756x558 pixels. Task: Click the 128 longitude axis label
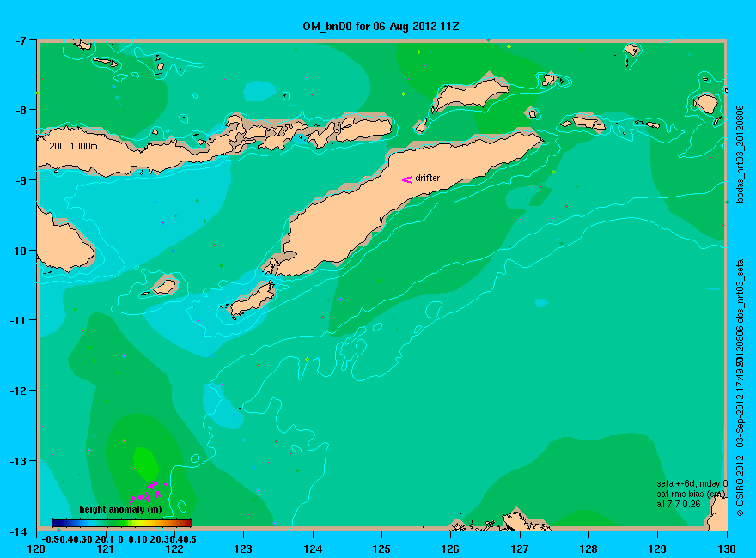[588, 549]
